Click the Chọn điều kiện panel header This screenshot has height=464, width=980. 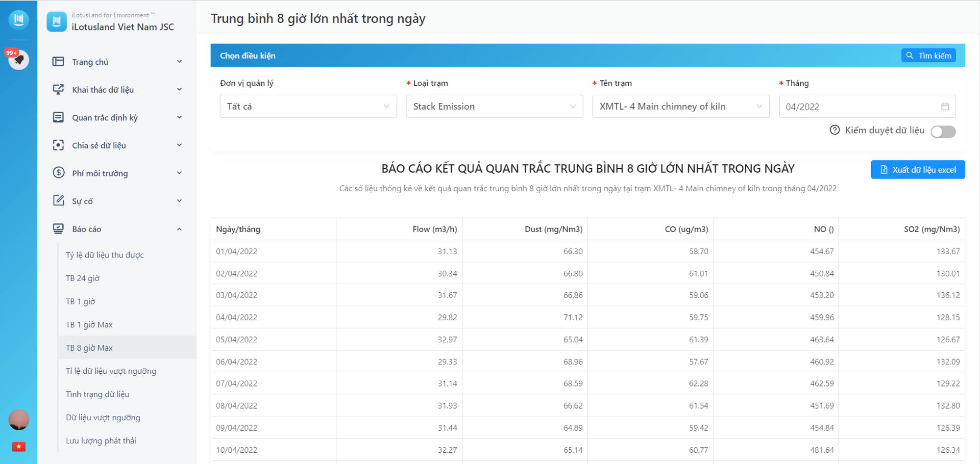tap(588, 55)
